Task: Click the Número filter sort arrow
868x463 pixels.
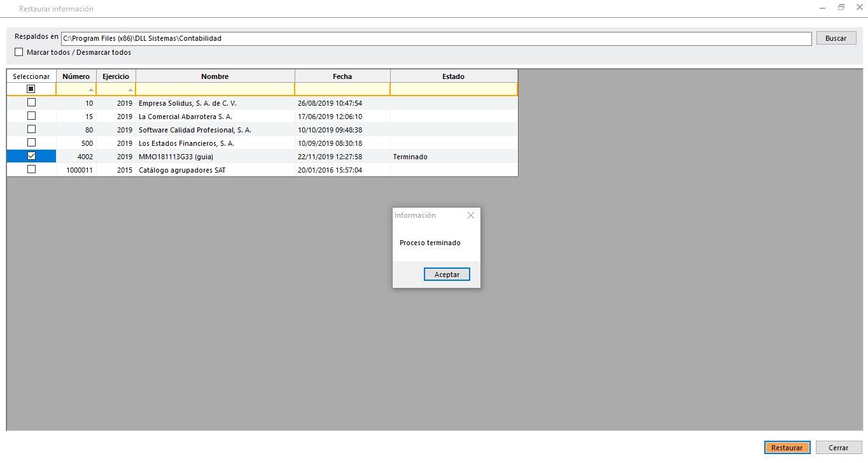Action: coord(91,90)
